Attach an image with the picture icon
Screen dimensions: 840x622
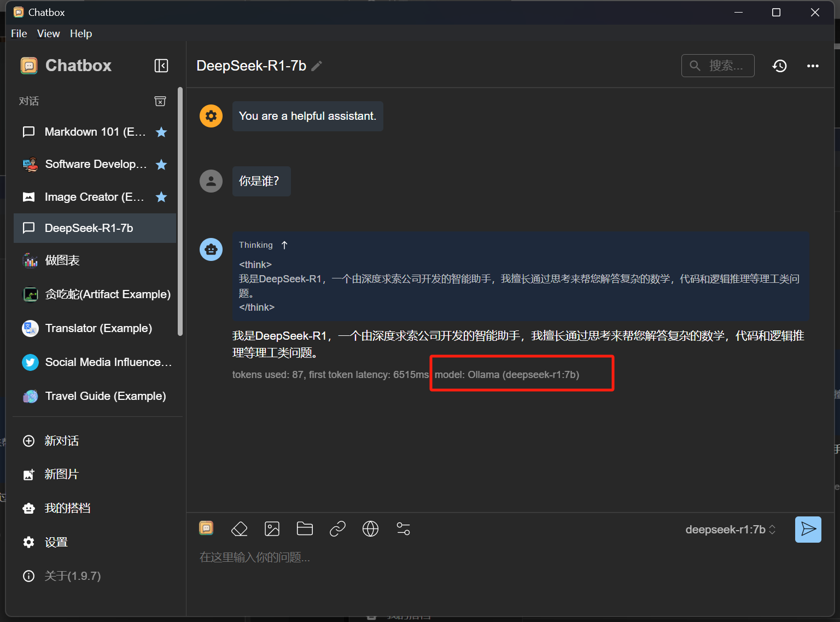pyautogui.click(x=272, y=529)
